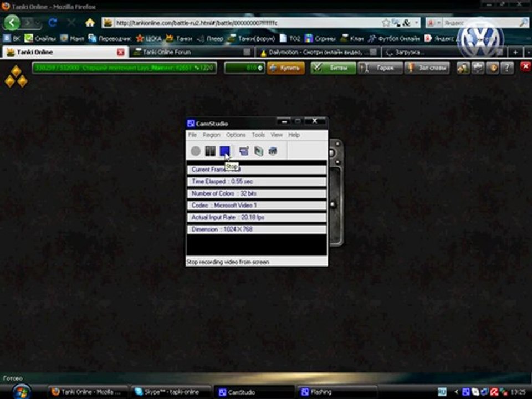Open the View menu in CamStudio

277,135
